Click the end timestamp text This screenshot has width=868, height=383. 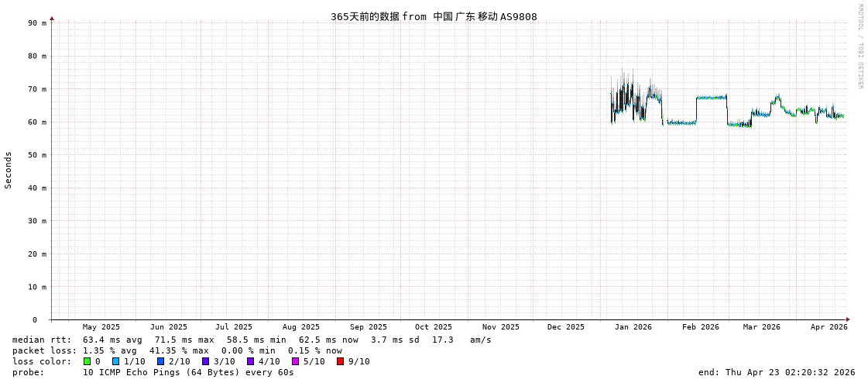coord(776,372)
